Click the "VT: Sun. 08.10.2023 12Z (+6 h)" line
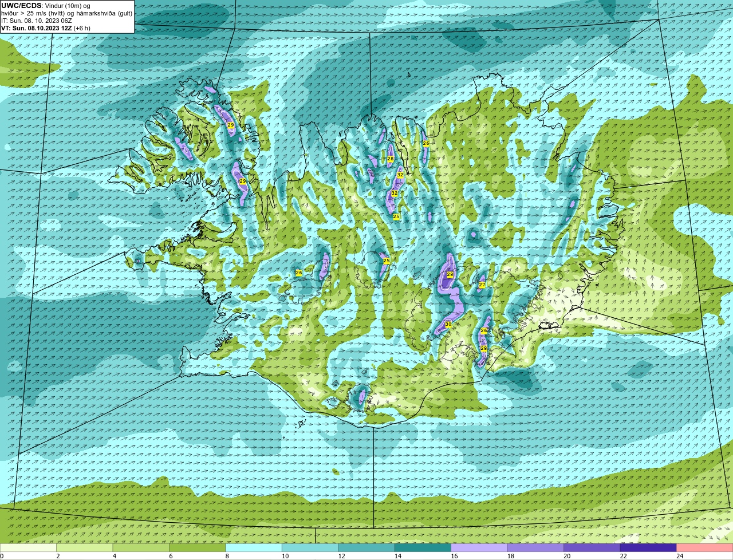 click(46, 27)
